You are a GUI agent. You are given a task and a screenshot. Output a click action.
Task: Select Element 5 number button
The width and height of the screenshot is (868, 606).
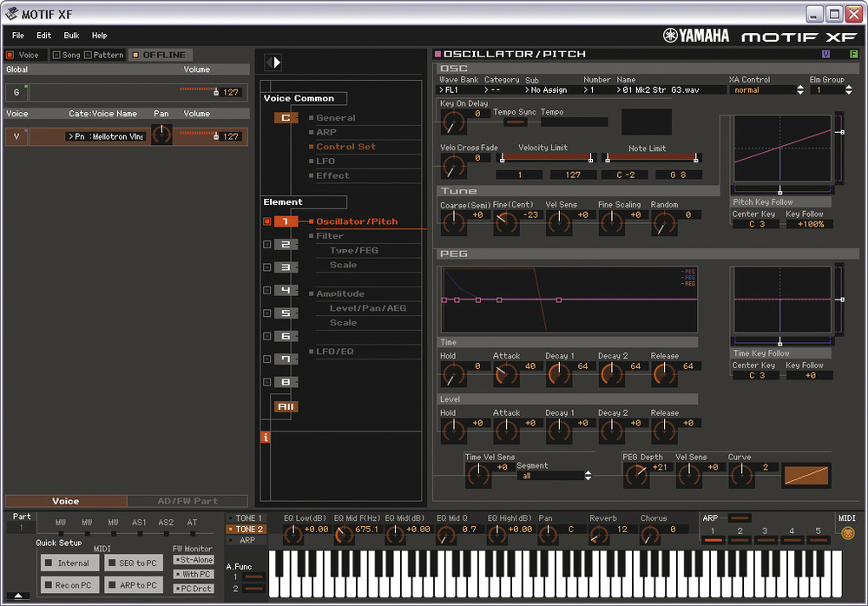[286, 313]
